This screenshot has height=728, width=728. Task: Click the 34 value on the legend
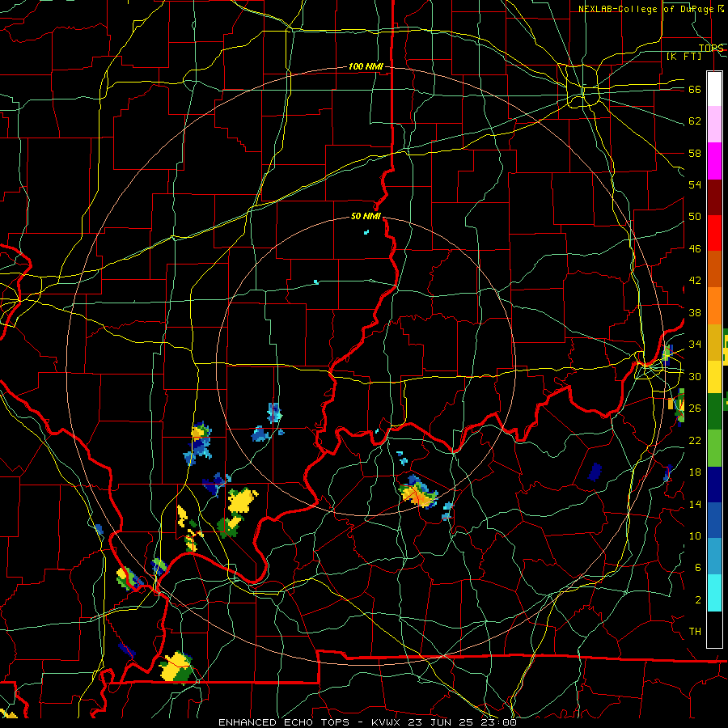pyautogui.click(x=695, y=345)
